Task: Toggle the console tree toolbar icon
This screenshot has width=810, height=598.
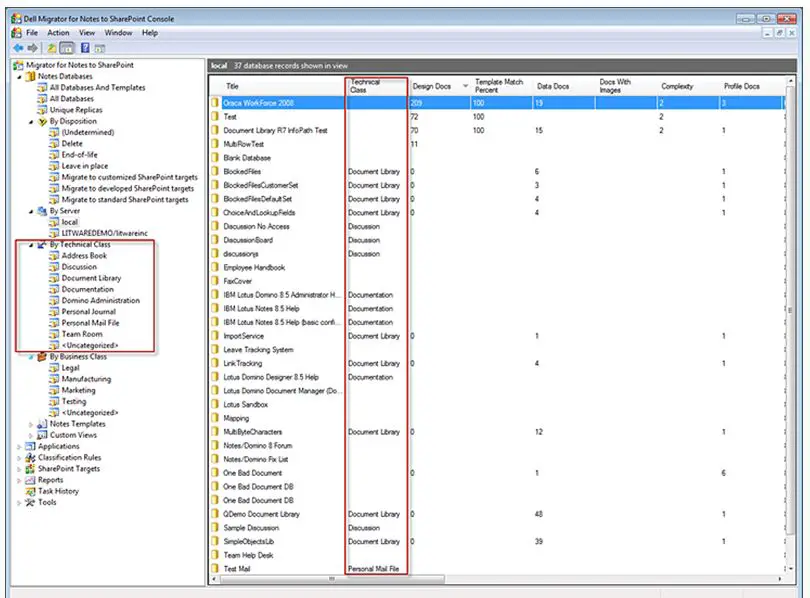Action: click(67, 48)
